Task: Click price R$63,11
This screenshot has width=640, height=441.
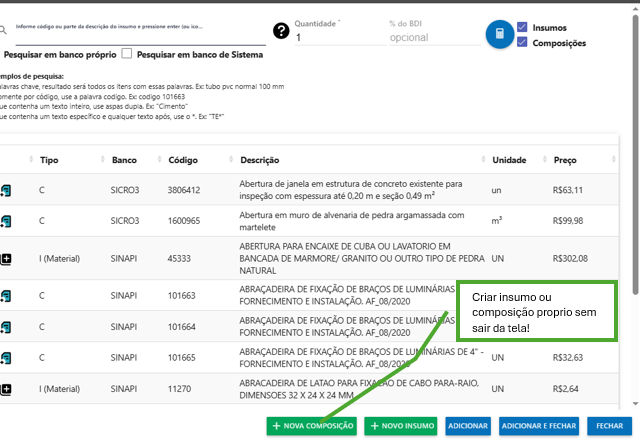Action: [568, 190]
